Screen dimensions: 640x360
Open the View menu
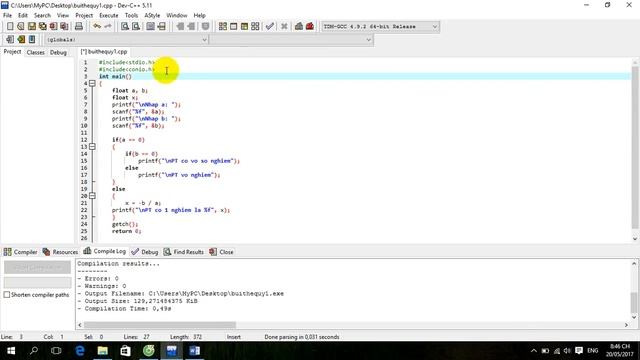pyautogui.click(x=63, y=16)
